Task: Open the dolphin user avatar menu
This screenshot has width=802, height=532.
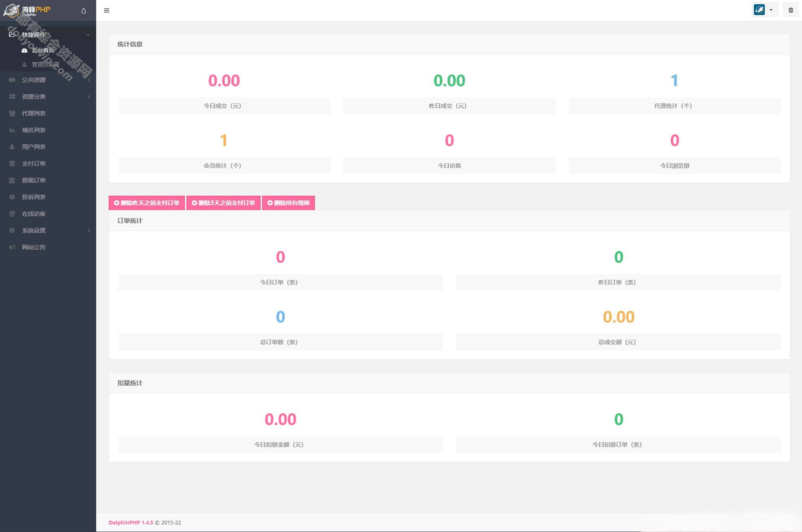Action: pos(759,10)
